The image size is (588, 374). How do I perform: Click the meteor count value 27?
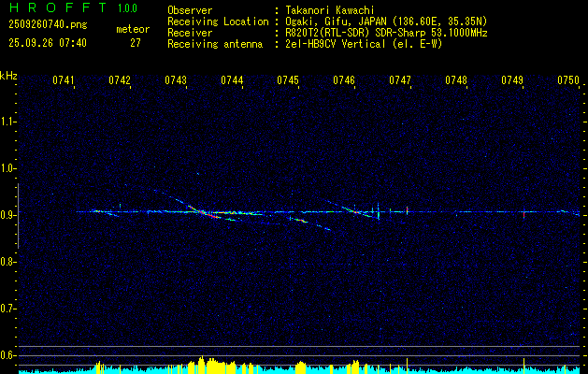(x=136, y=43)
